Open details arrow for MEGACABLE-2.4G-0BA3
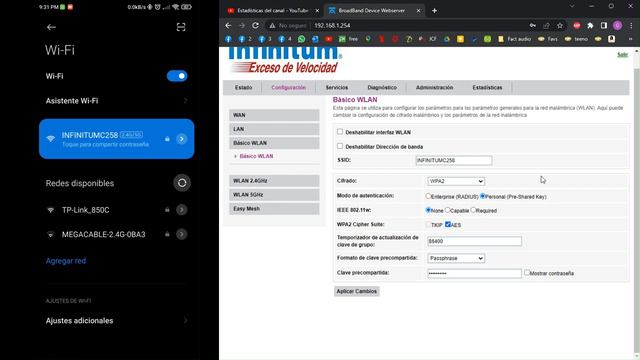Image resolution: width=640 pixels, height=360 pixels. (x=182, y=234)
